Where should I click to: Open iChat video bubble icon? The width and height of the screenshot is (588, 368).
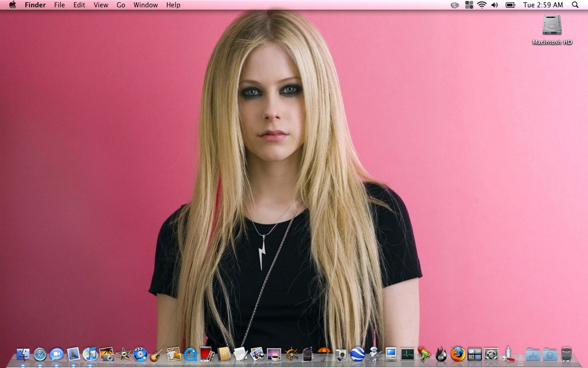[x=57, y=354]
